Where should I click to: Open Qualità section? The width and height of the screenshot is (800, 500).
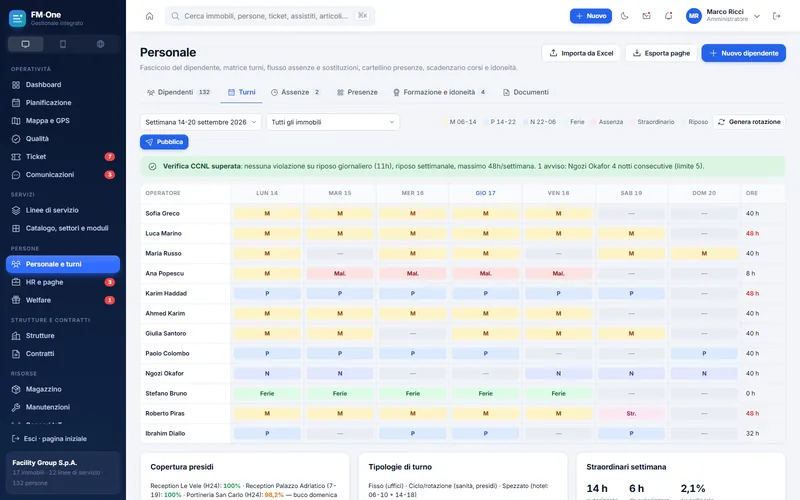(63, 139)
